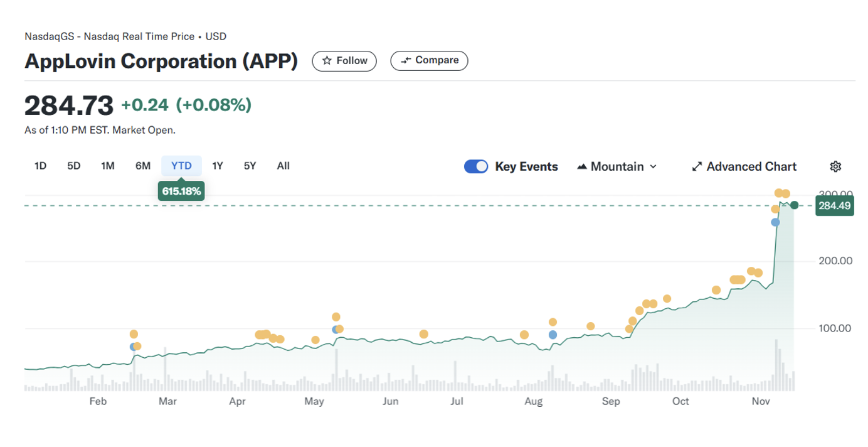868x447 pixels.
Task: Click the Sep x-axis label
Action: (611, 401)
